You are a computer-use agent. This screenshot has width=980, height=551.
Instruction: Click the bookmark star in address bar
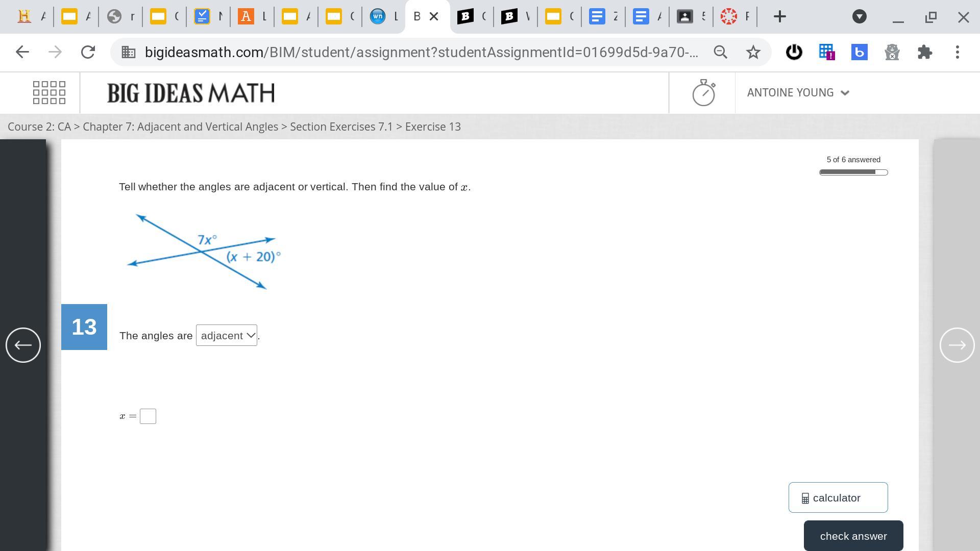753,52
